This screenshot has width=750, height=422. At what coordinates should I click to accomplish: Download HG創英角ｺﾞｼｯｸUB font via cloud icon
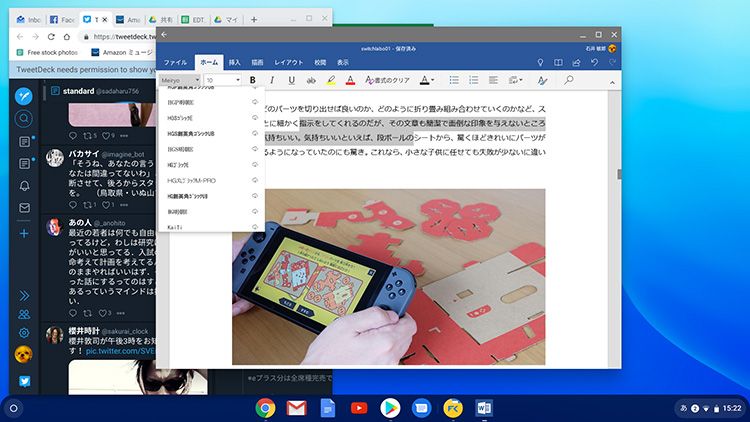255,196
